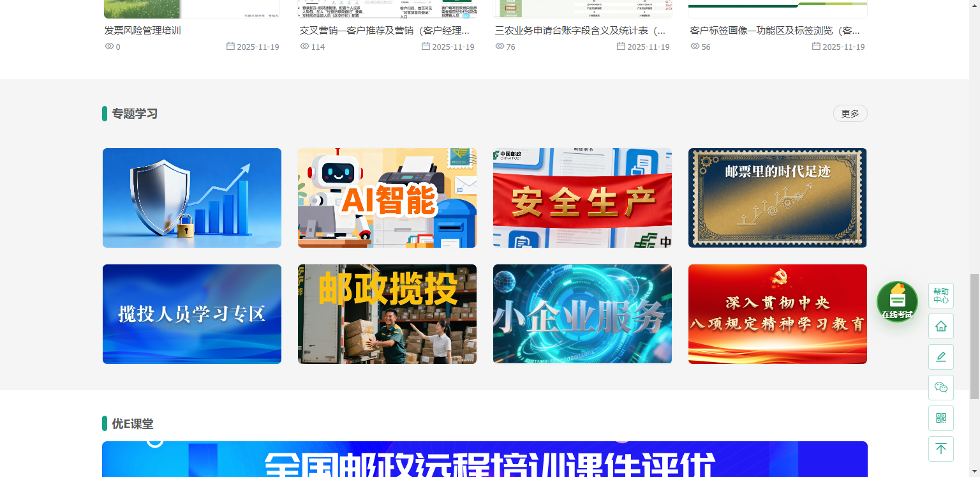Click the calendar icon next to 2025-11-19 date

click(x=229, y=47)
